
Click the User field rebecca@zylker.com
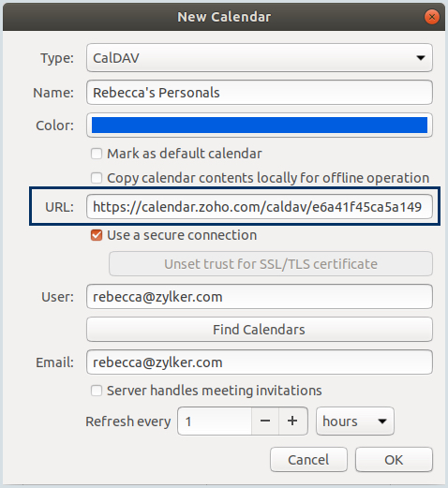coord(260,297)
